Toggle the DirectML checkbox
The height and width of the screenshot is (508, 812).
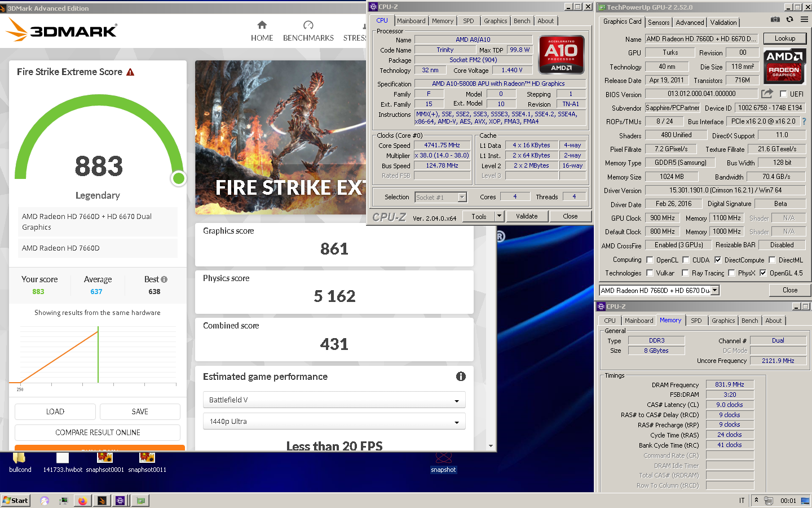coord(772,260)
